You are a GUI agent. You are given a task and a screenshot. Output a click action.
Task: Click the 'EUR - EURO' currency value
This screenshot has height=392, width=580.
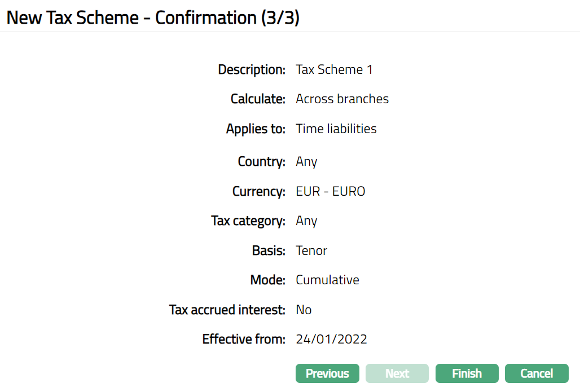coord(330,192)
